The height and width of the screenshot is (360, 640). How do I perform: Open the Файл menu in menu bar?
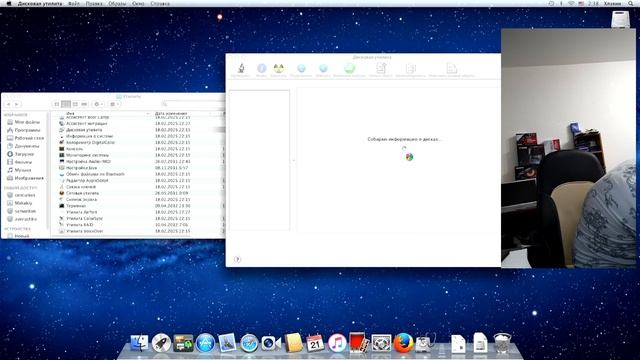73,3
